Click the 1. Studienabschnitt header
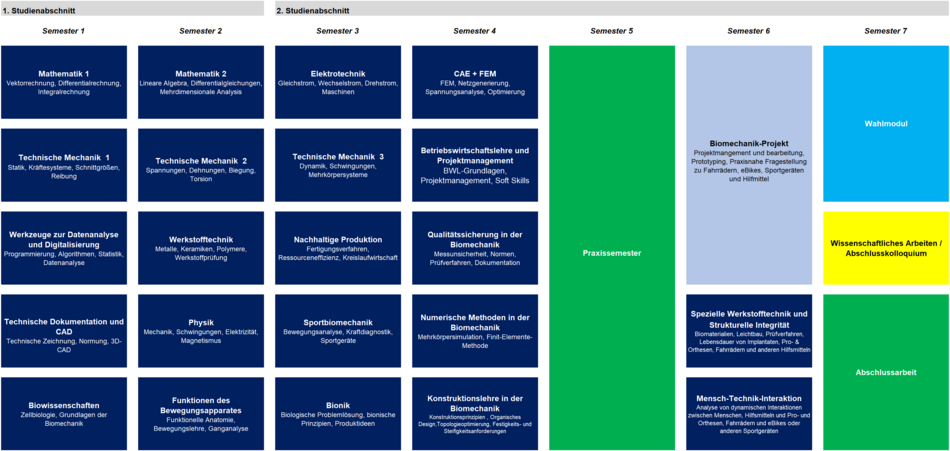Image resolution: width=950 pixels, height=451 pixels. pos(132,8)
